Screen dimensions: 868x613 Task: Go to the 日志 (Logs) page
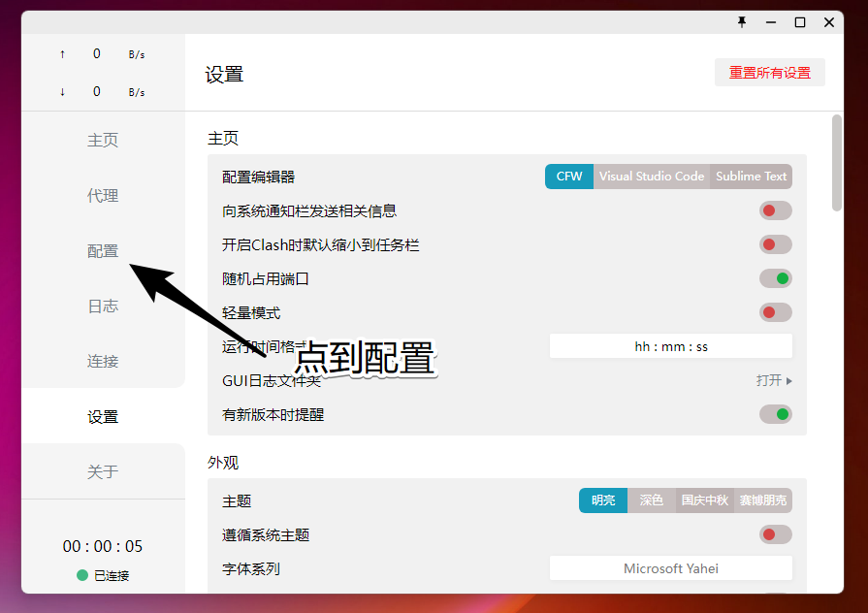(103, 306)
